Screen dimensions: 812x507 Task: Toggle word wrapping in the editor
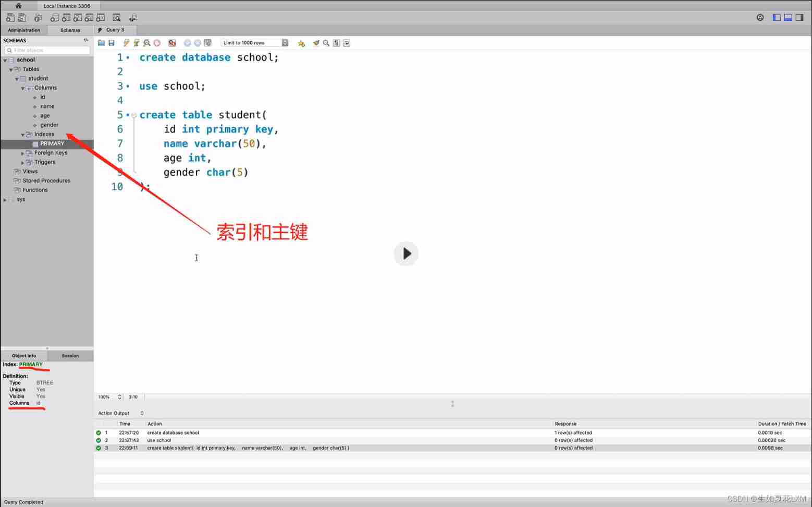point(347,43)
